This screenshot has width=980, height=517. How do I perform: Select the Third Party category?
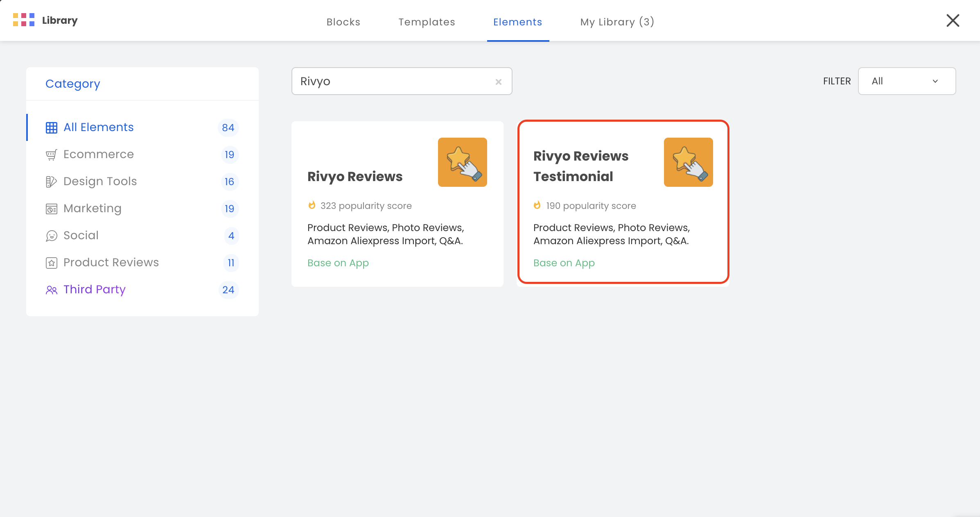tap(142, 290)
